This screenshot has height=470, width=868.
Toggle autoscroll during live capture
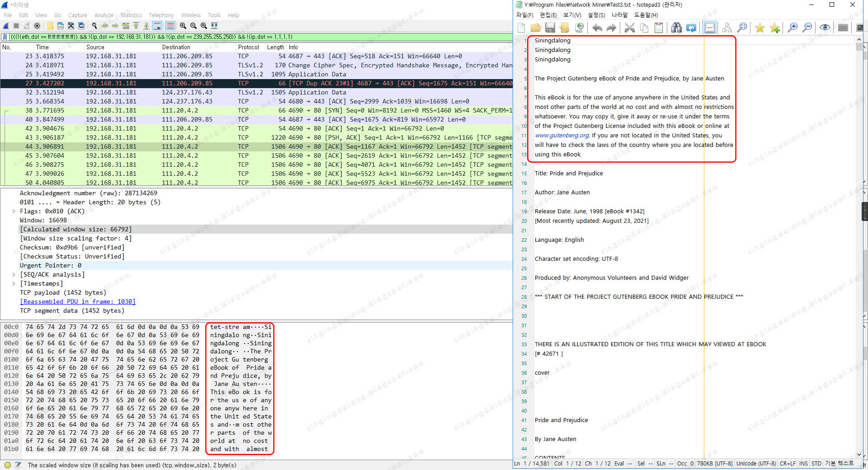tap(157, 26)
